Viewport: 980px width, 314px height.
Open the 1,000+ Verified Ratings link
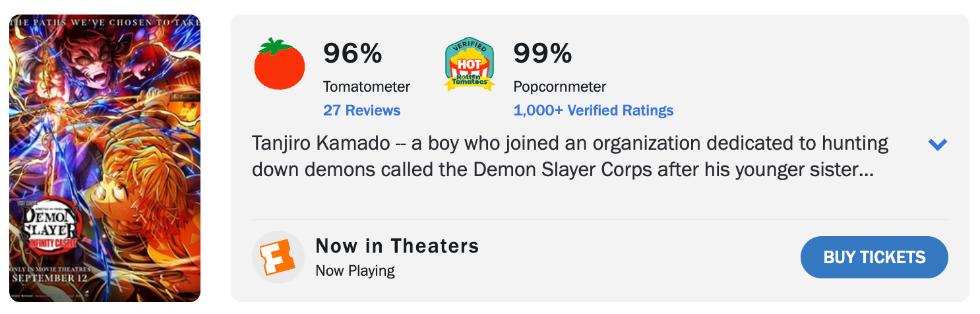coord(593,110)
